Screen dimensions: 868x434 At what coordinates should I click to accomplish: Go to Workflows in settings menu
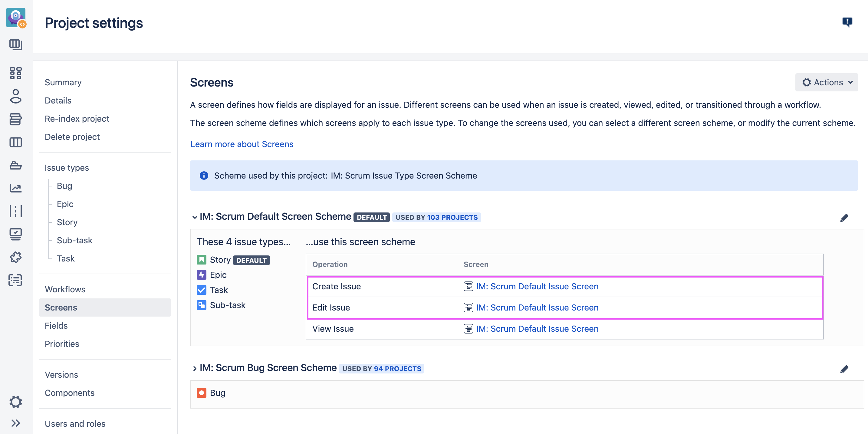click(65, 289)
